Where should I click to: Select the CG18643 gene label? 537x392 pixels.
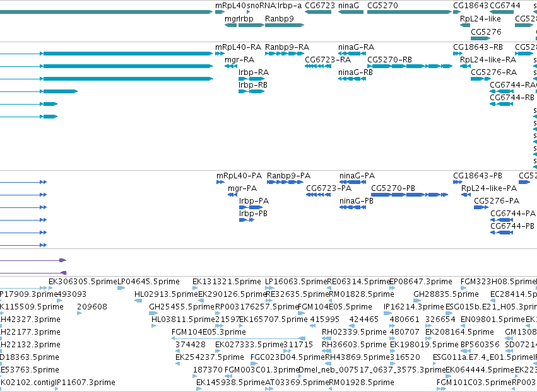[x=471, y=6]
